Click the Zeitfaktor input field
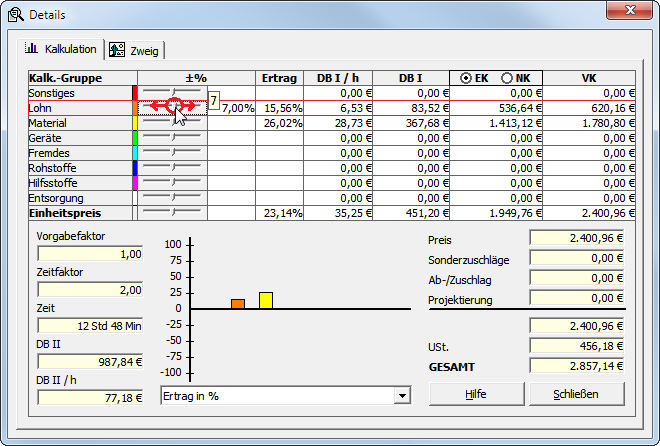This screenshot has width=660, height=446. [90, 290]
